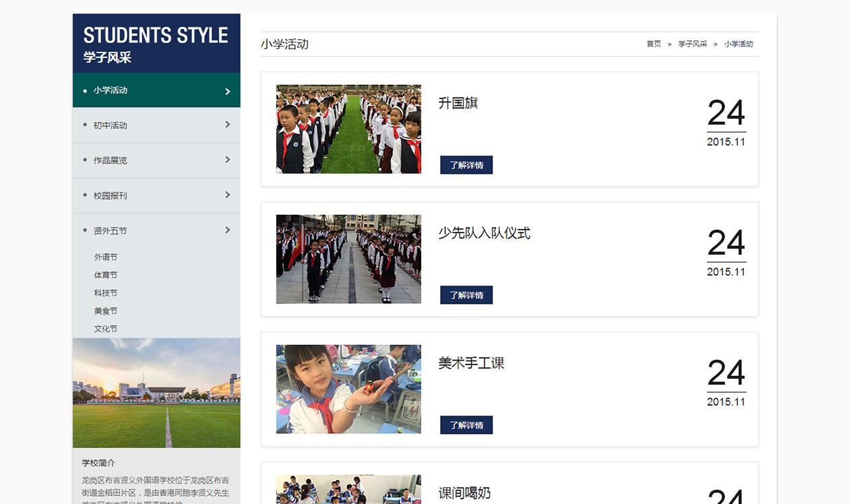Click the 学校简介 heading in sidebar
This screenshot has width=849, height=504.
(98, 463)
